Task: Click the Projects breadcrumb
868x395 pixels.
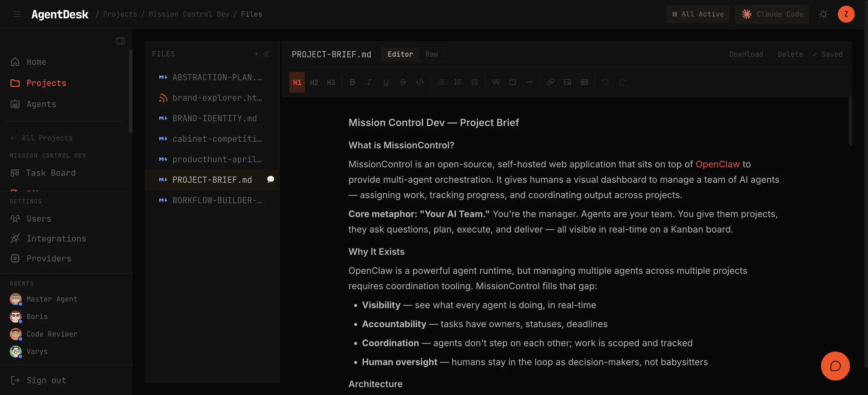Action: click(x=120, y=14)
